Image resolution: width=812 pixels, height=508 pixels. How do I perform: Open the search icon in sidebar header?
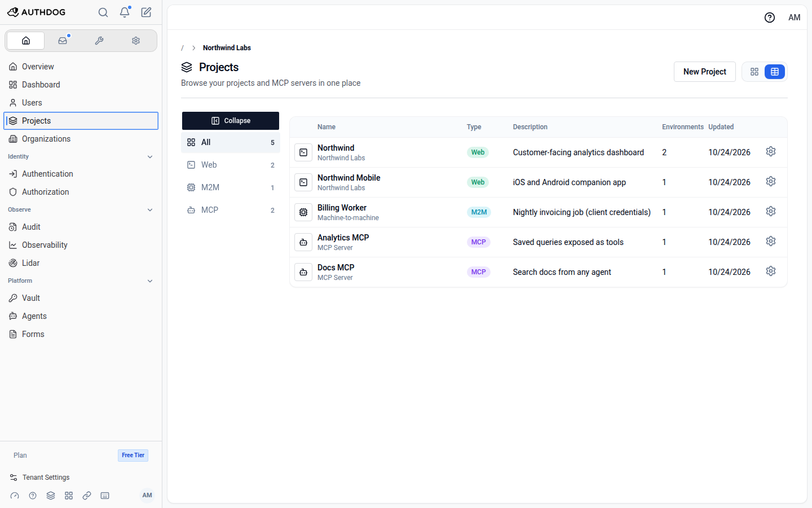pyautogui.click(x=103, y=12)
